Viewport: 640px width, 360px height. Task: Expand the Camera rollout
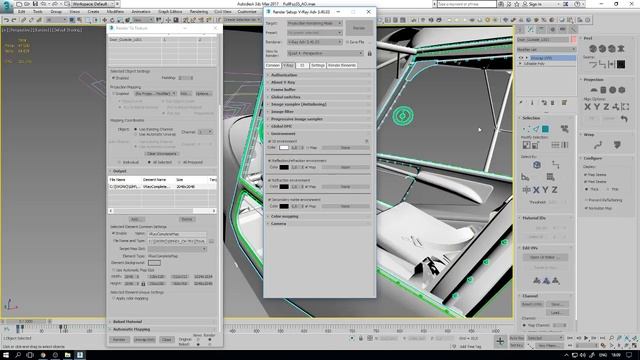click(x=319, y=224)
